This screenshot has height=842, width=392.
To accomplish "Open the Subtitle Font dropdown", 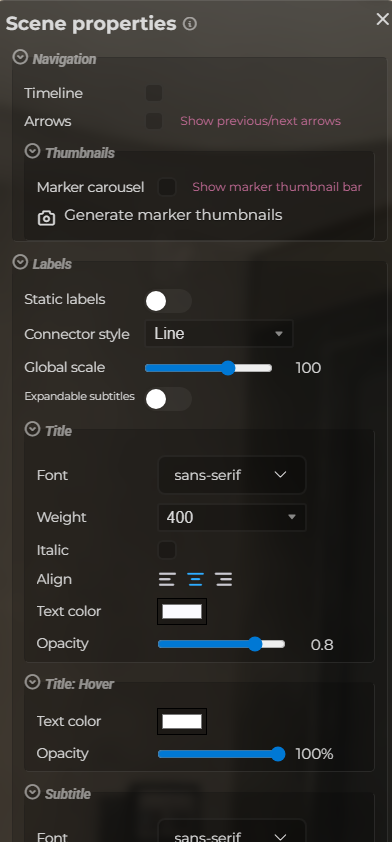I will [232, 831].
